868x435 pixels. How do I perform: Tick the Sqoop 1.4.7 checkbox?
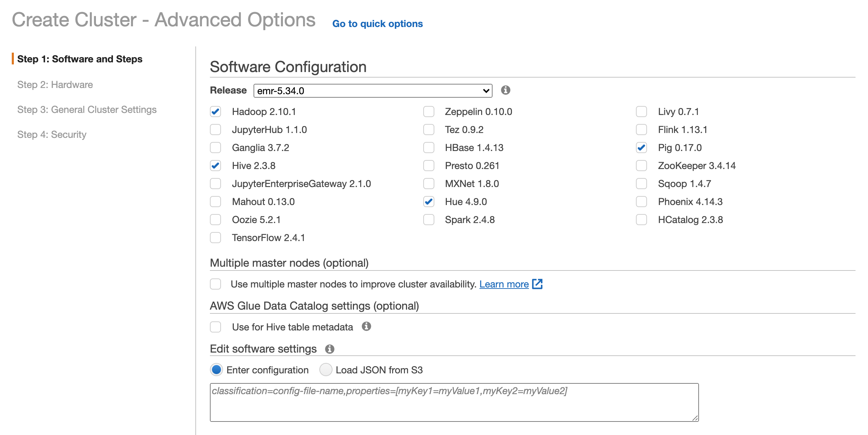pos(641,184)
